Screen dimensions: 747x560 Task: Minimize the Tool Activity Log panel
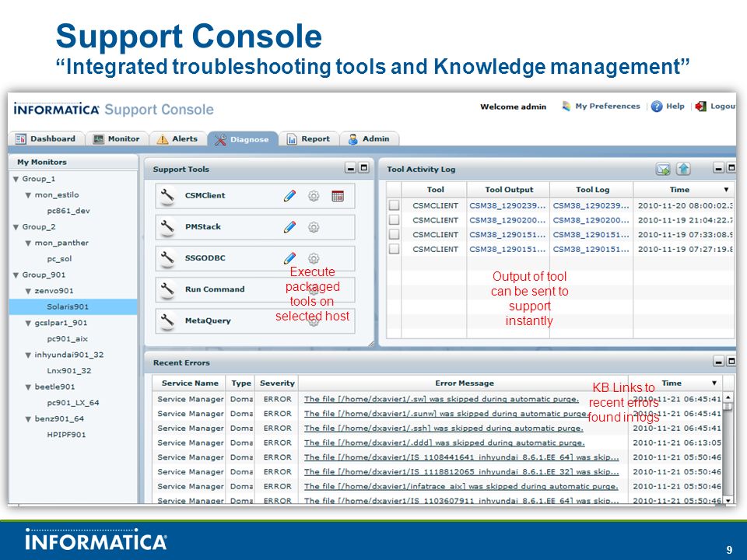(x=719, y=168)
